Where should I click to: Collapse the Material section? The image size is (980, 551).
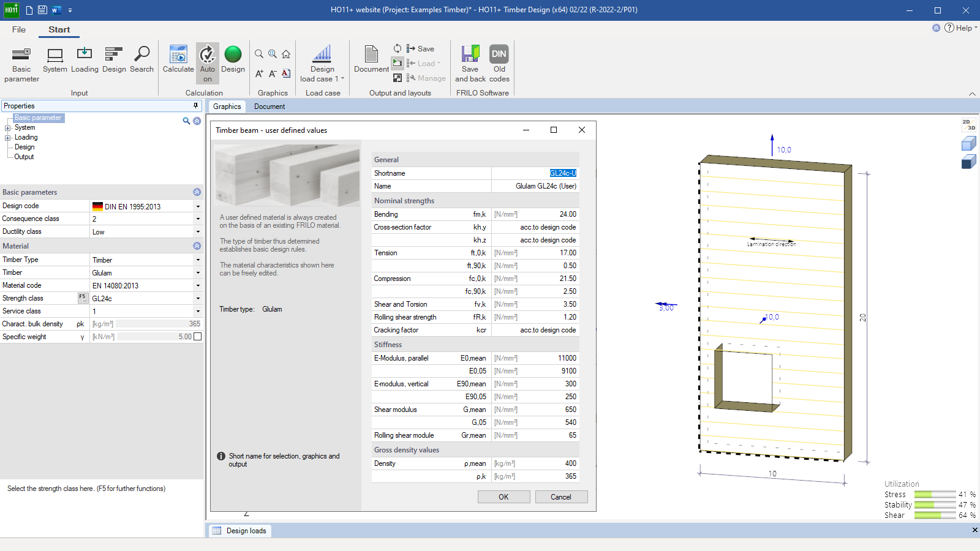[x=197, y=246]
